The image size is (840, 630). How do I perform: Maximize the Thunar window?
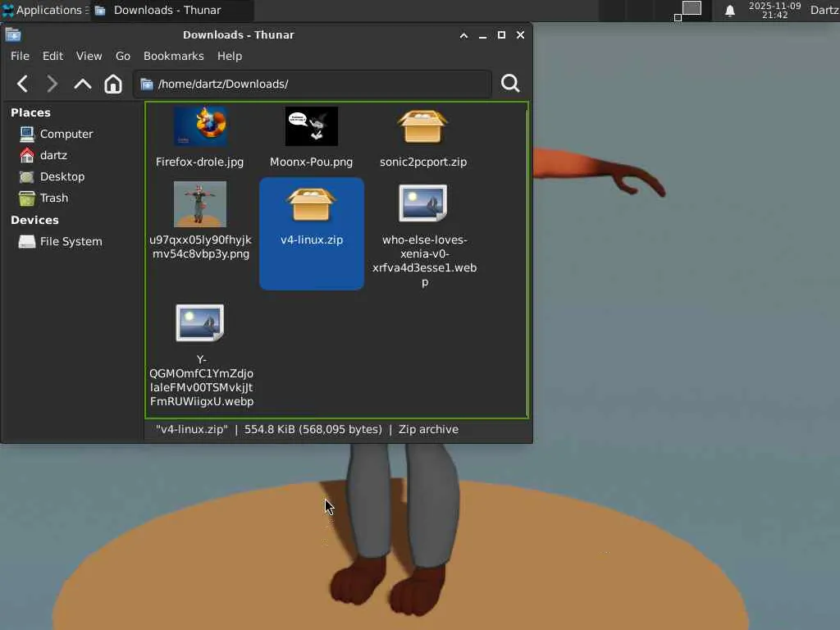click(x=501, y=34)
